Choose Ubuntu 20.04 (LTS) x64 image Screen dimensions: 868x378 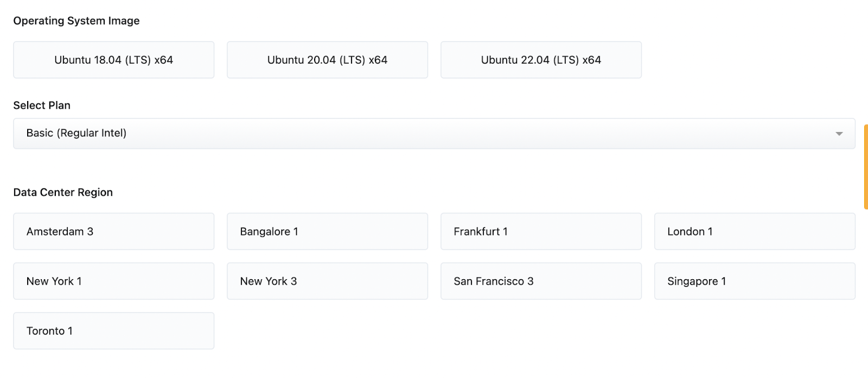327,60
